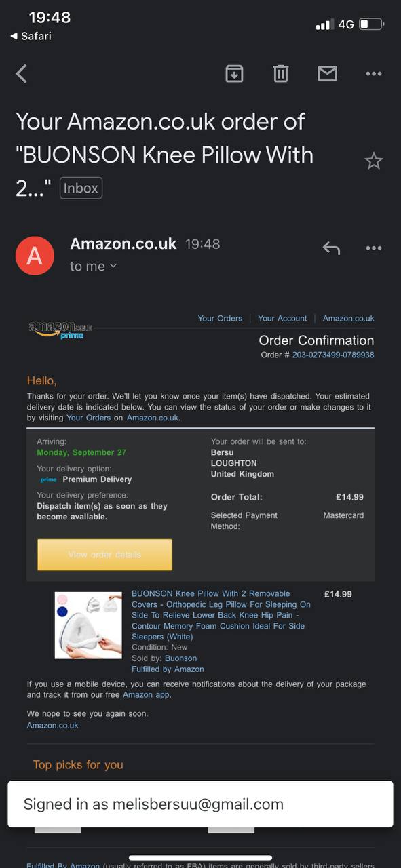Open the Amazon app link

[x=146, y=695]
